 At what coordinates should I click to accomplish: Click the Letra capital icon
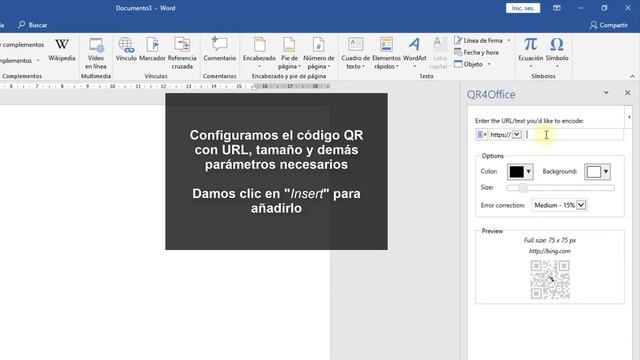coord(440,44)
